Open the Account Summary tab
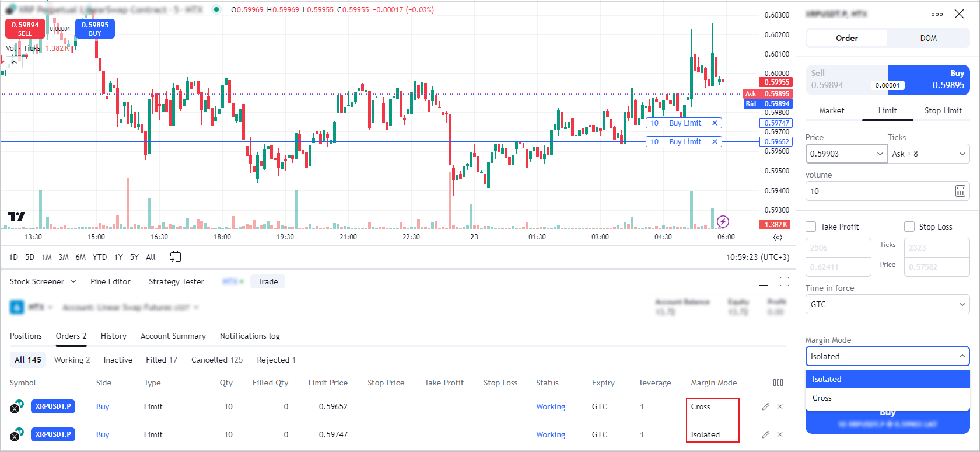This screenshot has height=452, width=980. [173, 336]
